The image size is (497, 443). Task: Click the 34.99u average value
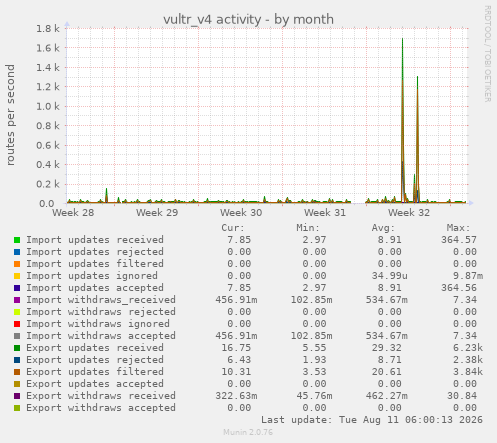tap(390, 276)
